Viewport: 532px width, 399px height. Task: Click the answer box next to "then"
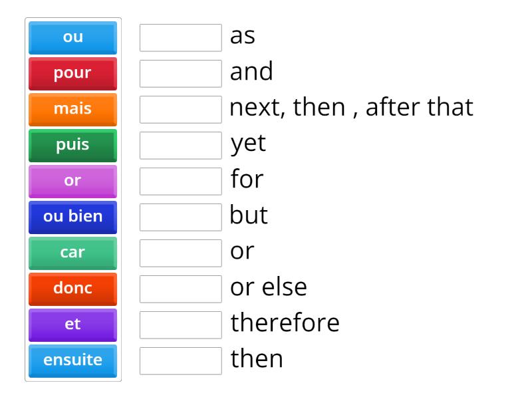pyautogui.click(x=180, y=359)
